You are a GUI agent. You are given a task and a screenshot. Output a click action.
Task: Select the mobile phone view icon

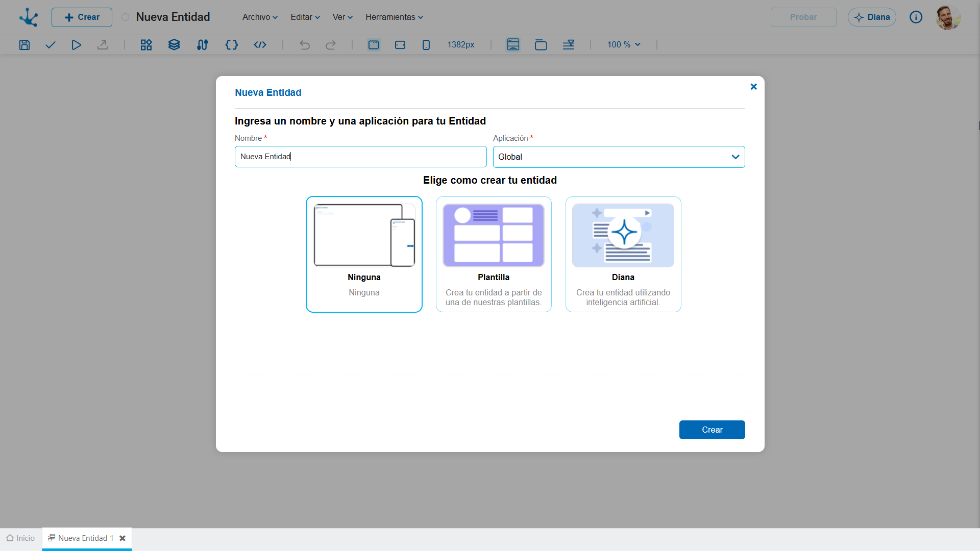coord(426,45)
